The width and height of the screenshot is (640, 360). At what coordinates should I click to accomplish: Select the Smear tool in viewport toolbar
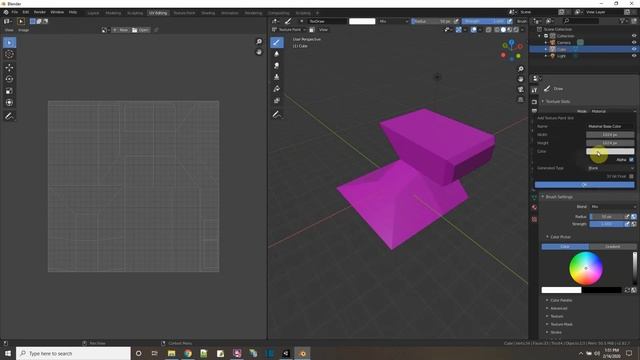tap(277, 66)
